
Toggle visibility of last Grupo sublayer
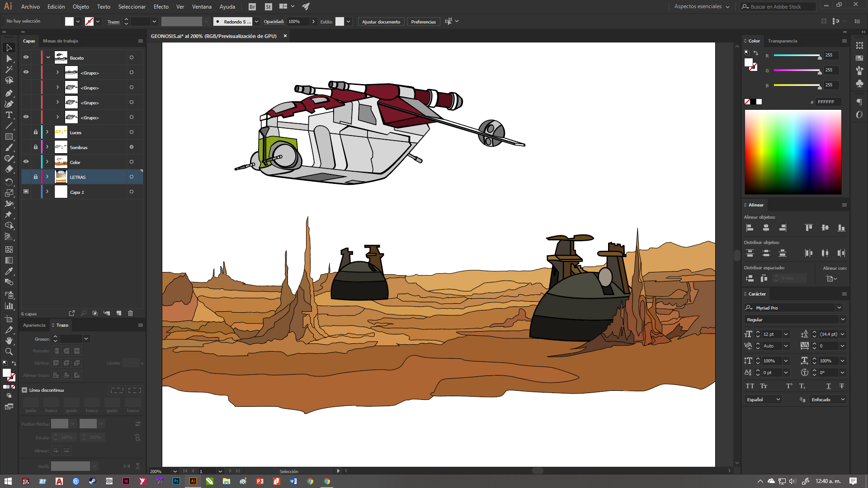[x=26, y=117]
